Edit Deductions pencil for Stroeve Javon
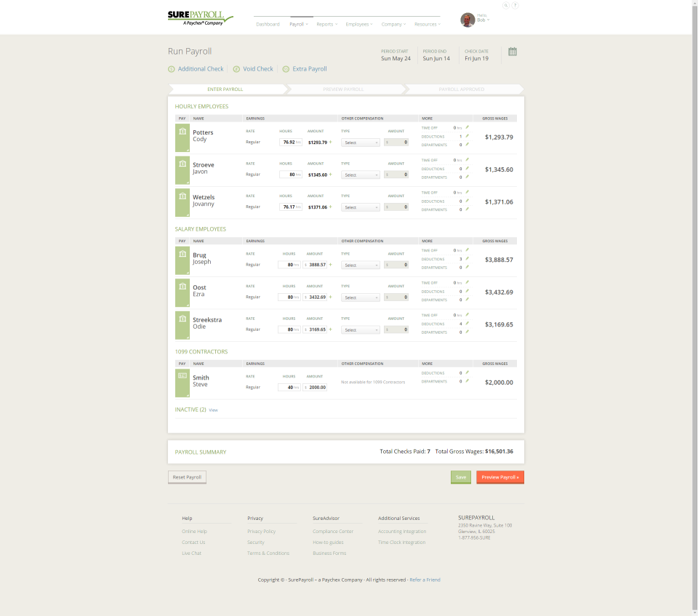Image resolution: width=698 pixels, height=616 pixels. (467, 169)
